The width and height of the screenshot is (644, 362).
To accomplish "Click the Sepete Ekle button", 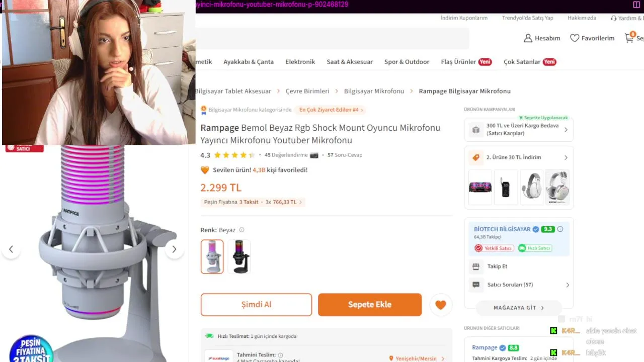I will pyautogui.click(x=370, y=305).
